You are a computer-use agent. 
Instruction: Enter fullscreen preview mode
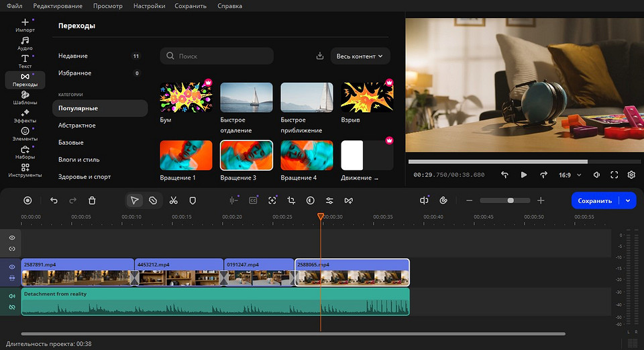(x=614, y=175)
